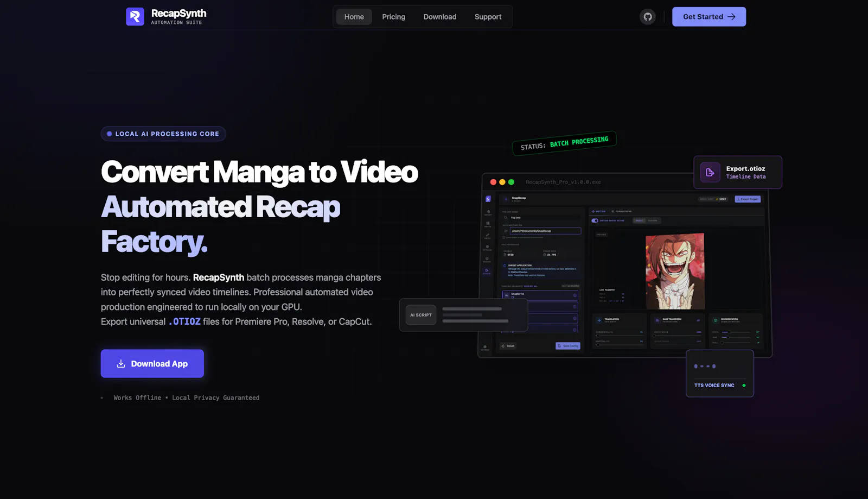Click tag icon beside Fog land field
Viewport: 868px width, 499px height.
(506, 218)
